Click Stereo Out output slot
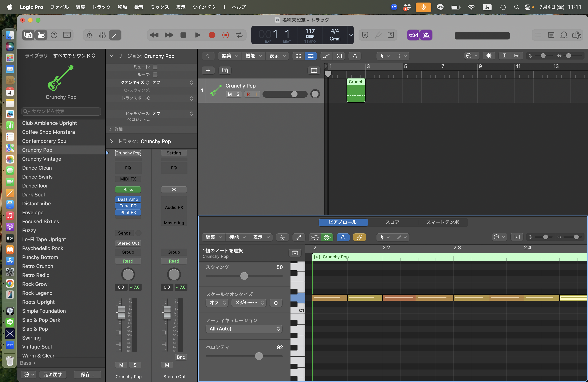588x382 pixels. (x=128, y=243)
